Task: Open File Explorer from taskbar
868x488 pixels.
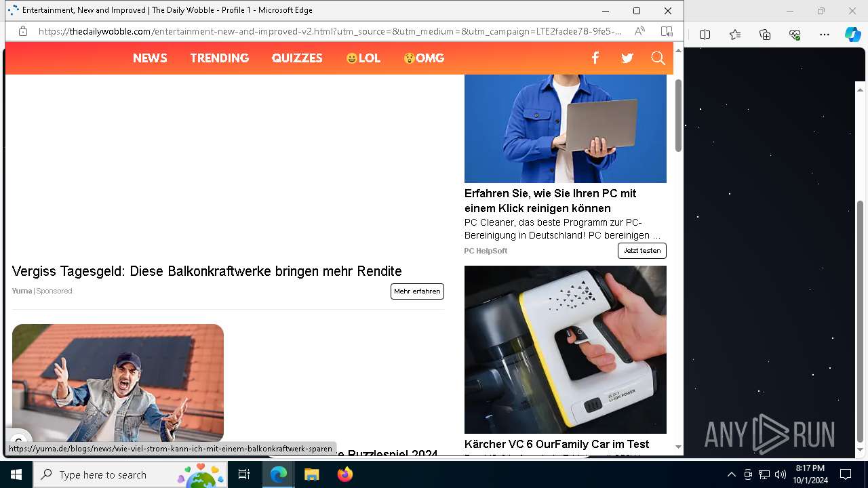Action: tap(311, 474)
